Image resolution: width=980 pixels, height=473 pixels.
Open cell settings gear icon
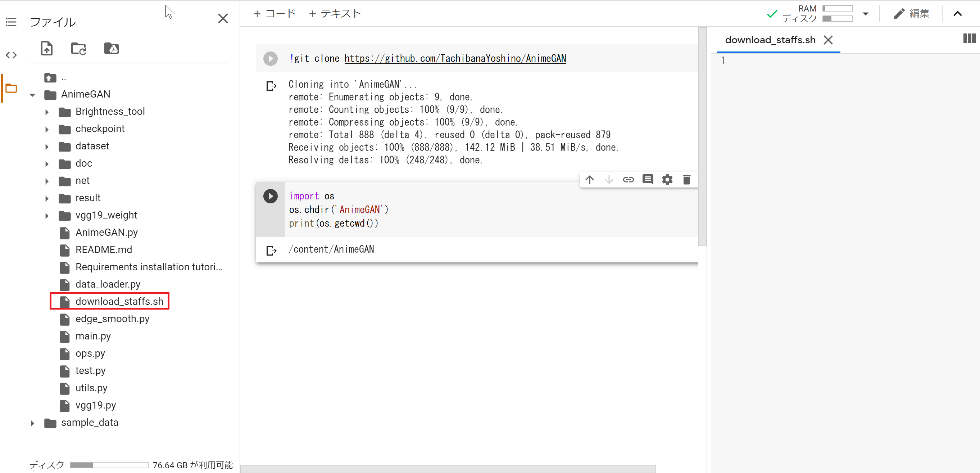tap(667, 180)
